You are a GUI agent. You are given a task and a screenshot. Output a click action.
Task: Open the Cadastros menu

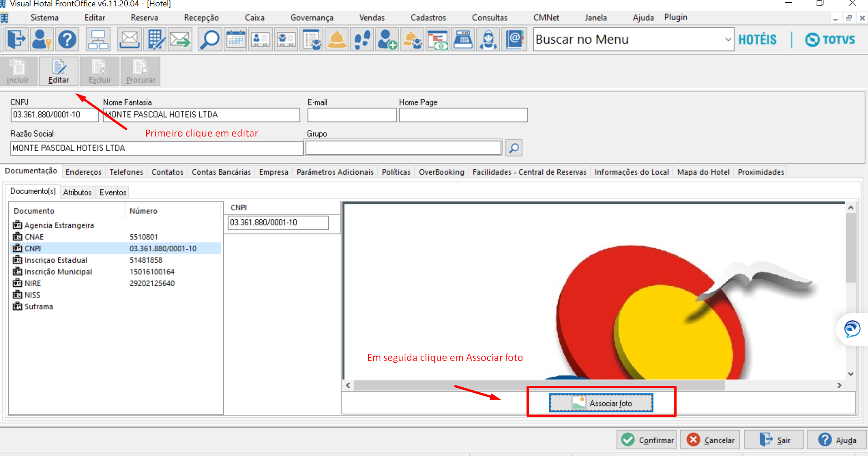pyautogui.click(x=428, y=18)
